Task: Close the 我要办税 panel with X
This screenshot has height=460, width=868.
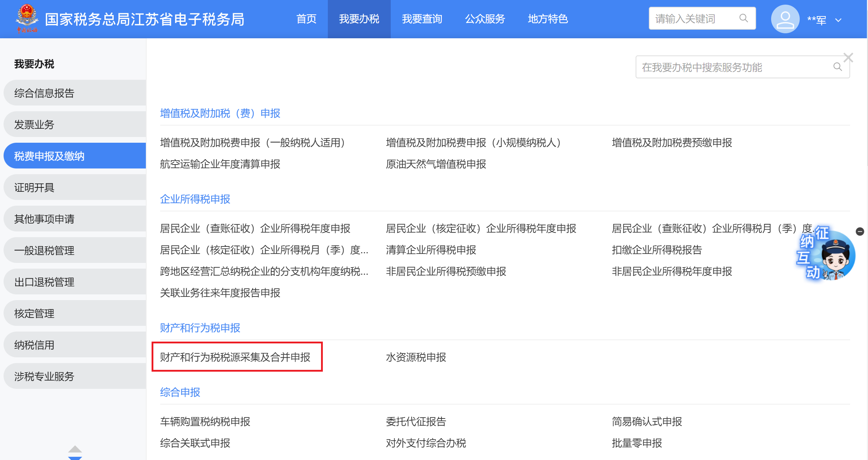Action: (848, 58)
